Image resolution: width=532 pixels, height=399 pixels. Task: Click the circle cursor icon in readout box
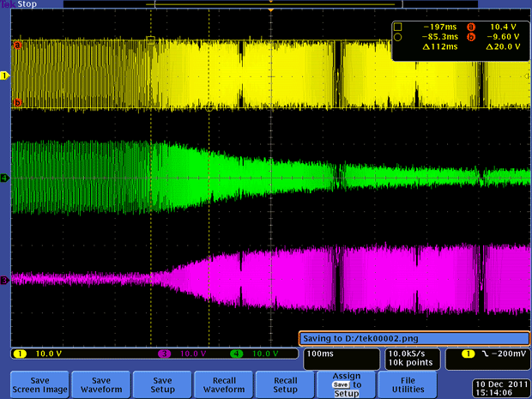click(397, 37)
